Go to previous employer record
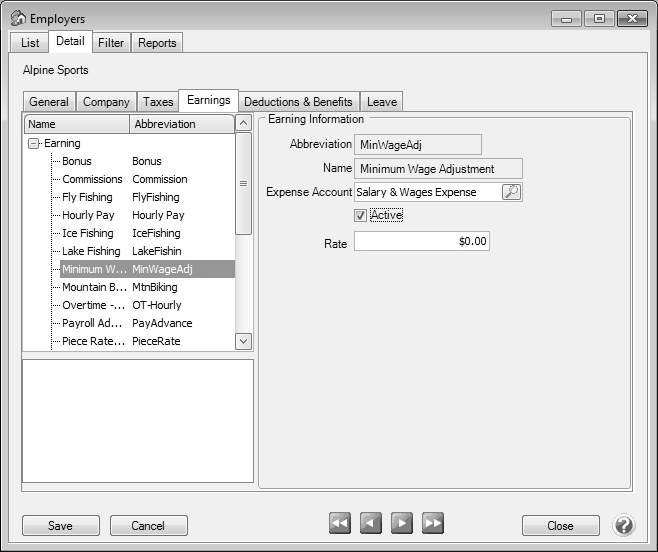The image size is (658, 552). click(371, 523)
